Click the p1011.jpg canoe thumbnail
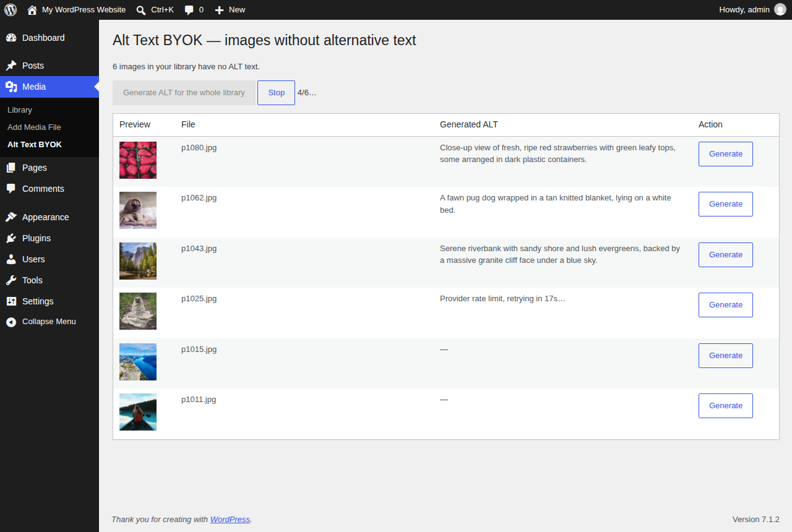Image resolution: width=792 pixels, height=532 pixels. (138, 412)
